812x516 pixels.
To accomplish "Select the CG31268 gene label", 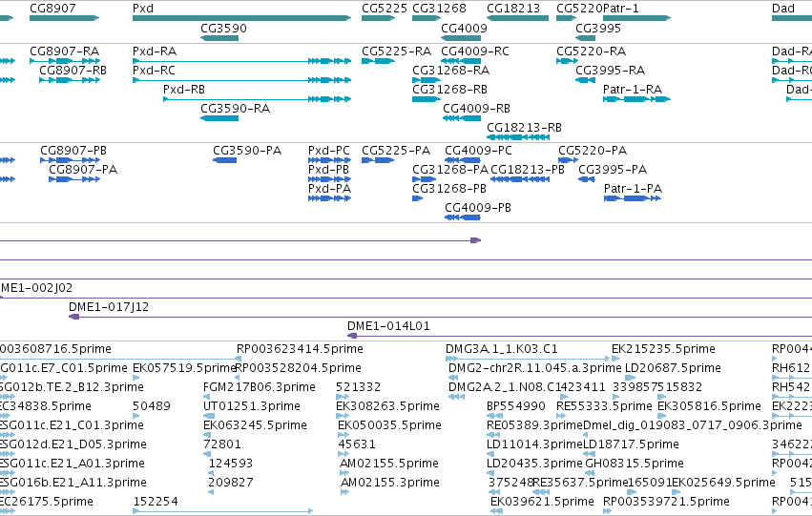I will pyautogui.click(x=439, y=9).
